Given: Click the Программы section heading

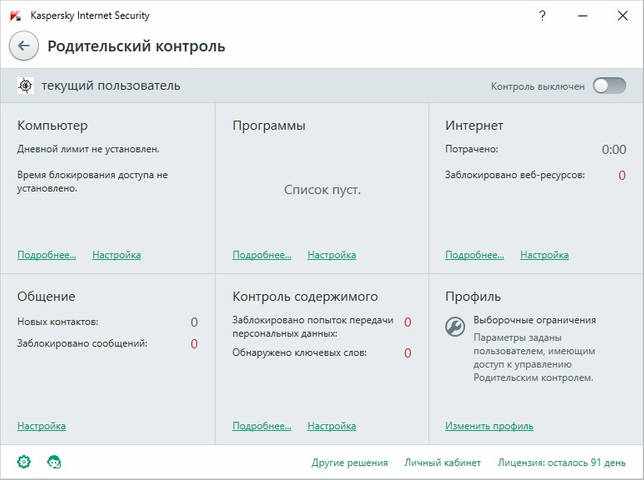Looking at the screenshot, I should 269,125.
